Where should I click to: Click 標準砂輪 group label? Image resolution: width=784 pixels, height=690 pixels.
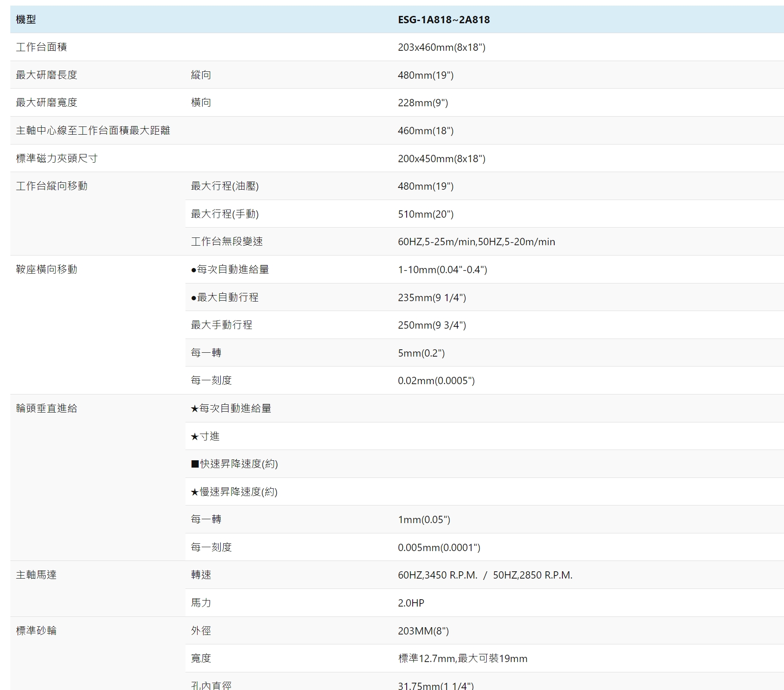click(x=36, y=631)
